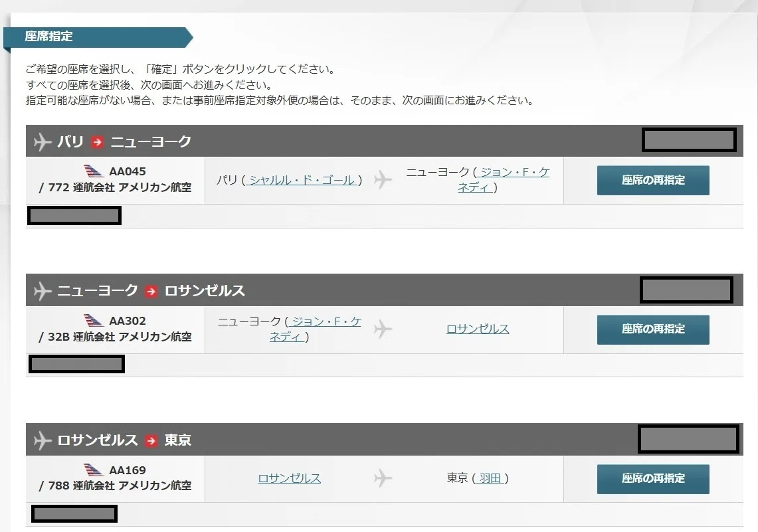Click the 東京 heading text in last segment

pos(178,440)
